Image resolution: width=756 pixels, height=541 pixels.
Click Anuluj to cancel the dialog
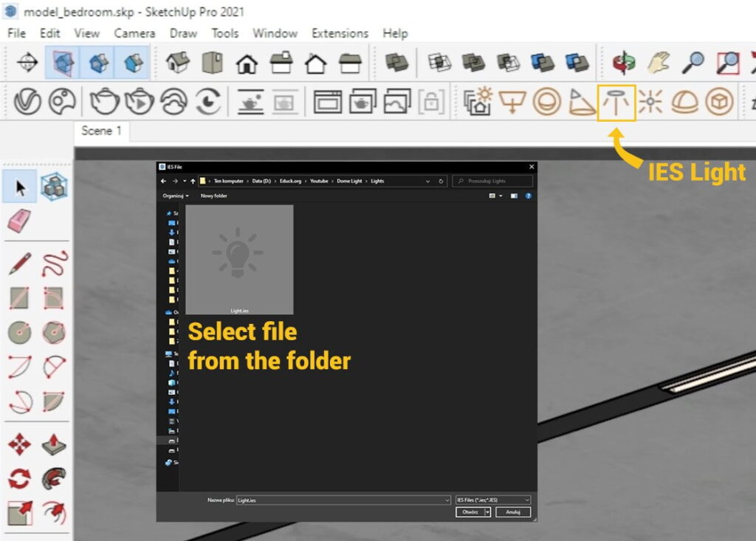(x=512, y=511)
